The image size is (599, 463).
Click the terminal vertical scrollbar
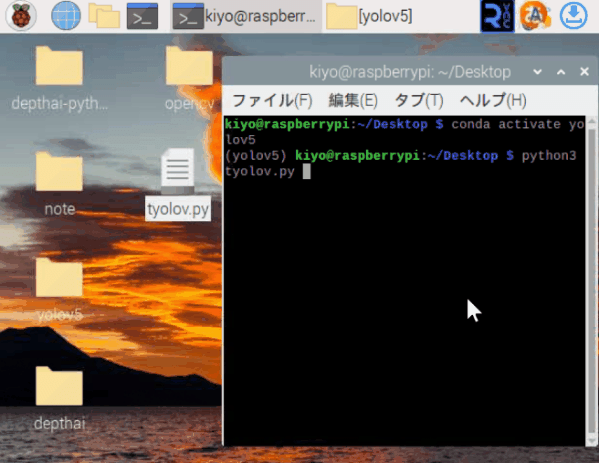[592, 281]
